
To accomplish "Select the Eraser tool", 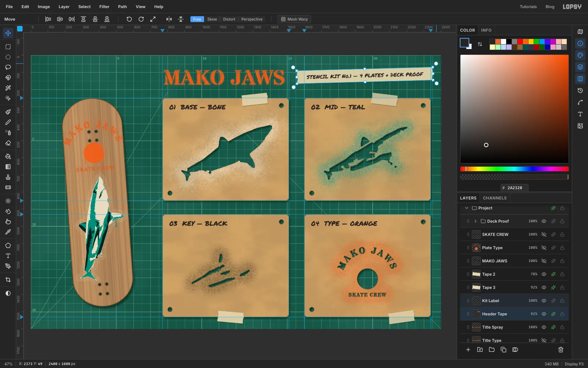I will click(x=8, y=143).
